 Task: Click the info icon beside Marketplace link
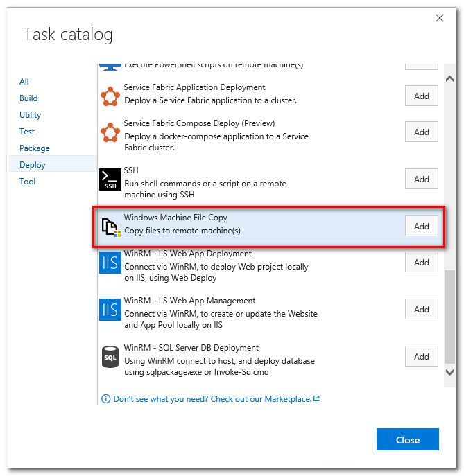click(105, 399)
